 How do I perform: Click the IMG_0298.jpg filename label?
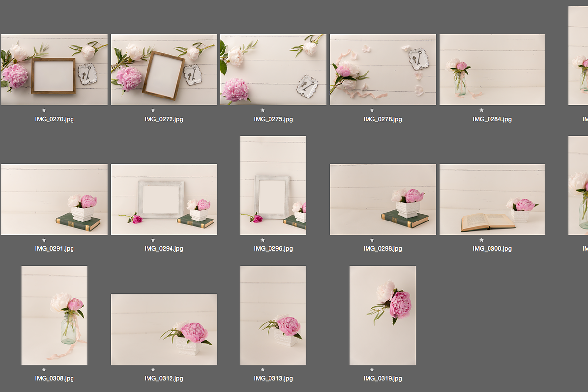pos(383,249)
